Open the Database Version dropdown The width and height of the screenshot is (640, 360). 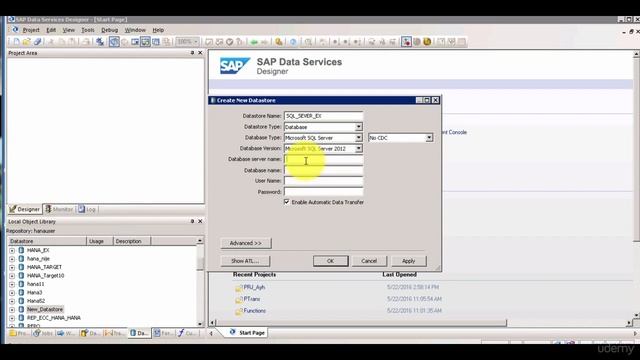click(358, 149)
